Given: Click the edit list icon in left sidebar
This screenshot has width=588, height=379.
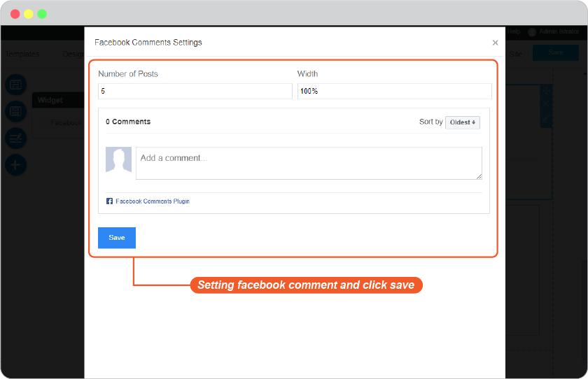Looking at the screenshot, I should coord(15,138).
